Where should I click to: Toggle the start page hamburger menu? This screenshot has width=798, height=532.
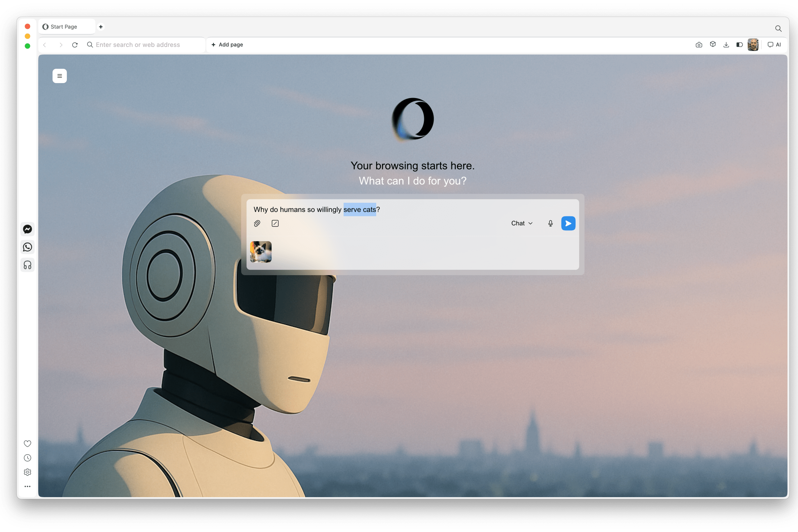coord(60,76)
